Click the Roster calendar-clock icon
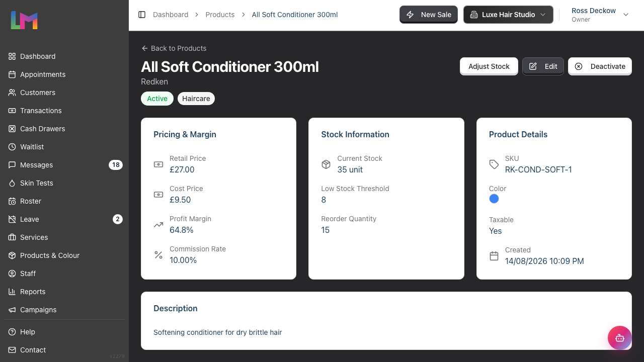Viewport: 644px width, 362px height. [12, 201]
